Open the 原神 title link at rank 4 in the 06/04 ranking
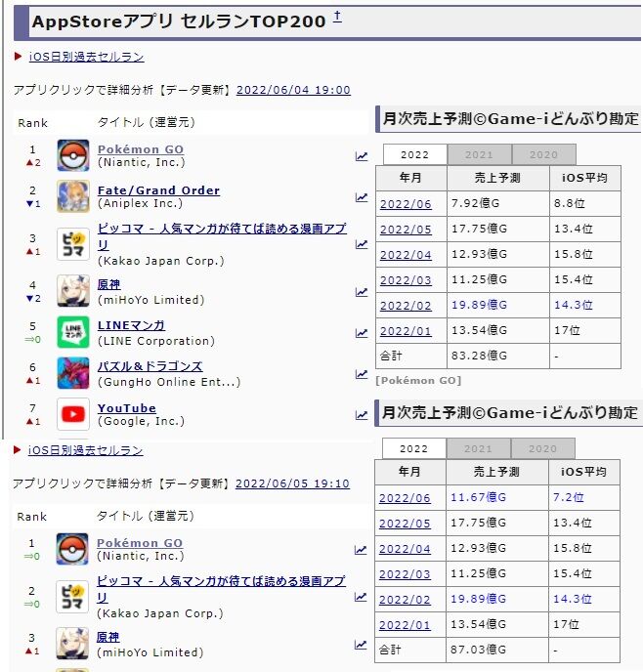 (x=108, y=284)
